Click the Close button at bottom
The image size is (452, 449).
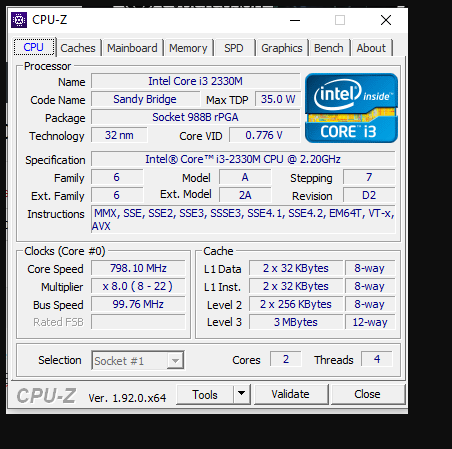pyautogui.click(x=367, y=394)
